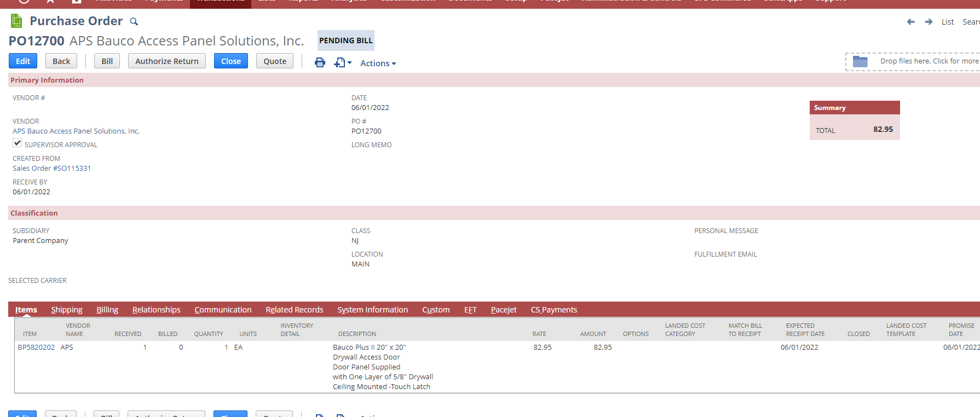Open the CS Payments tab

pyautogui.click(x=554, y=310)
